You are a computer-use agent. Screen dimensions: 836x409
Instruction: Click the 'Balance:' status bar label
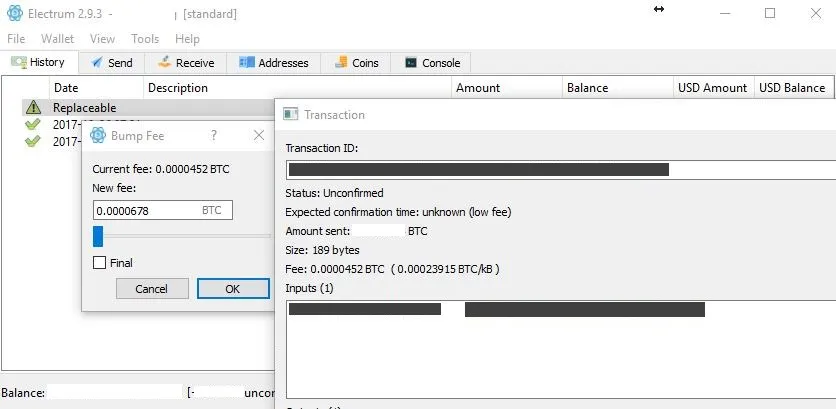[23, 393]
